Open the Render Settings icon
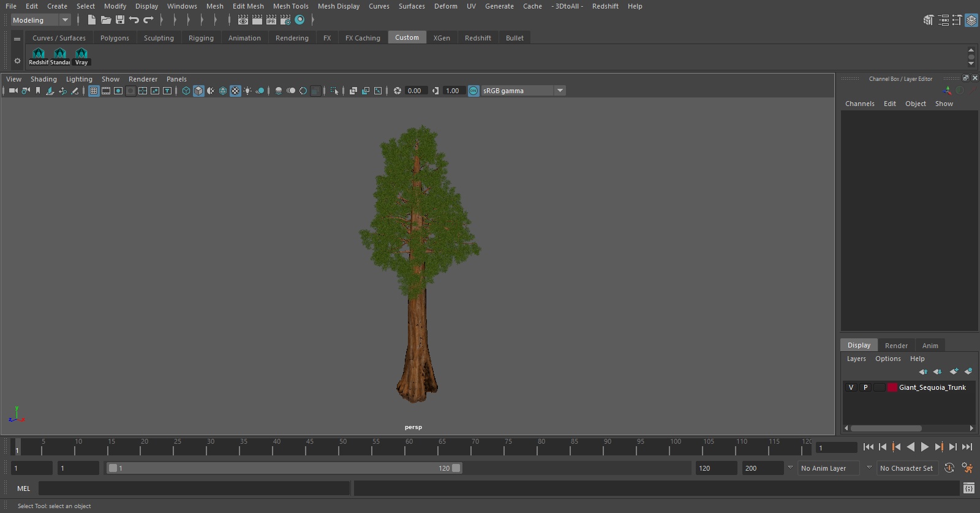Viewport: 980px width, 513px height. (x=285, y=20)
